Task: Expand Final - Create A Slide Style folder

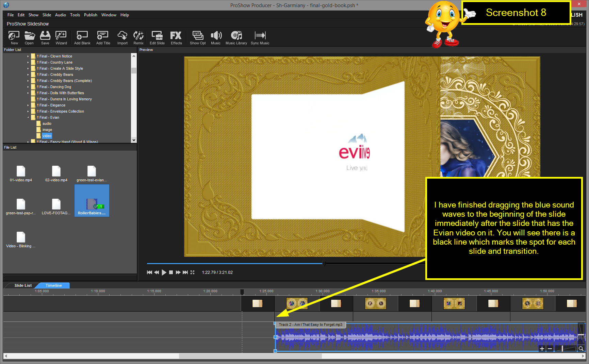Action: [x=28, y=69]
